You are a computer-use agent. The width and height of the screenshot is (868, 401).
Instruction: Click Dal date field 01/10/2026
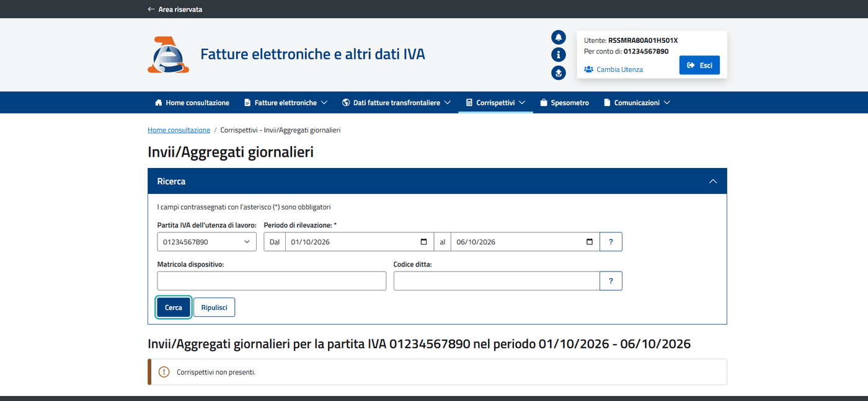pyautogui.click(x=360, y=242)
